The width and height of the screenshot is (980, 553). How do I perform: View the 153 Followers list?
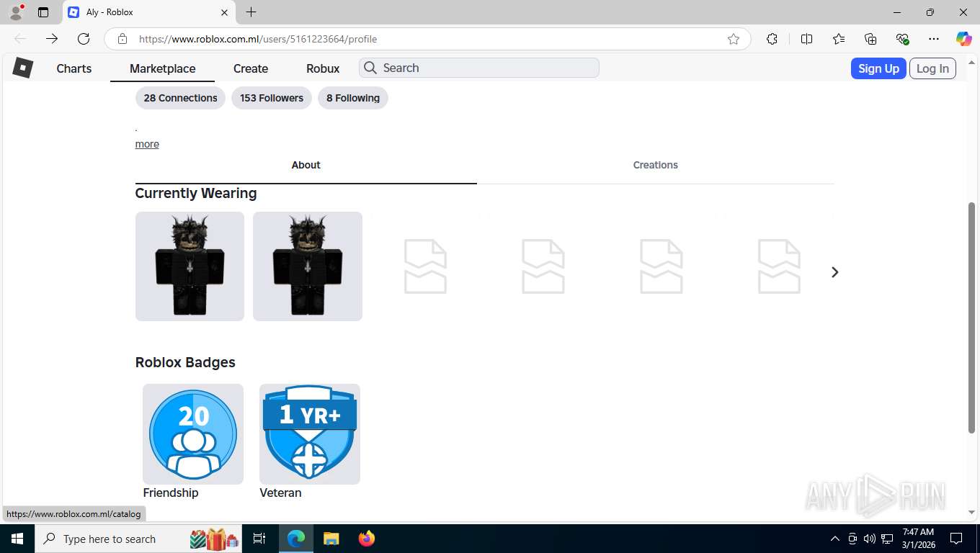tap(272, 98)
